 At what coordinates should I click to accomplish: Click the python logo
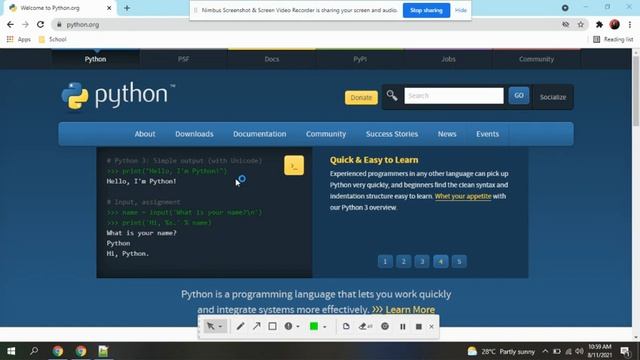pyautogui.click(x=118, y=96)
